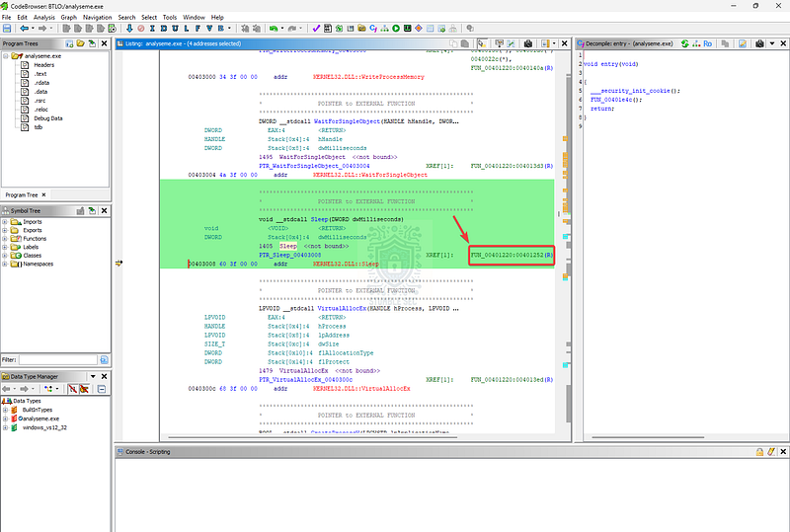790x532 pixels.
Task: Follow the XREF FUN_00401220:004013ed link
Action: tap(512, 380)
